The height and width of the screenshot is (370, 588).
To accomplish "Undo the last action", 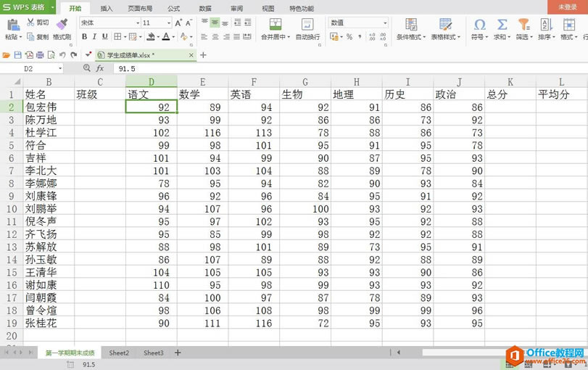I will coord(62,55).
